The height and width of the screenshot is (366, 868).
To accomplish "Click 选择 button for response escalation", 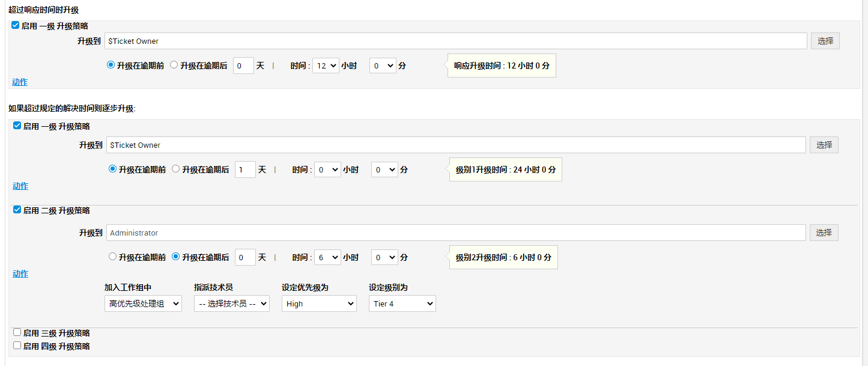I will click(x=825, y=41).
